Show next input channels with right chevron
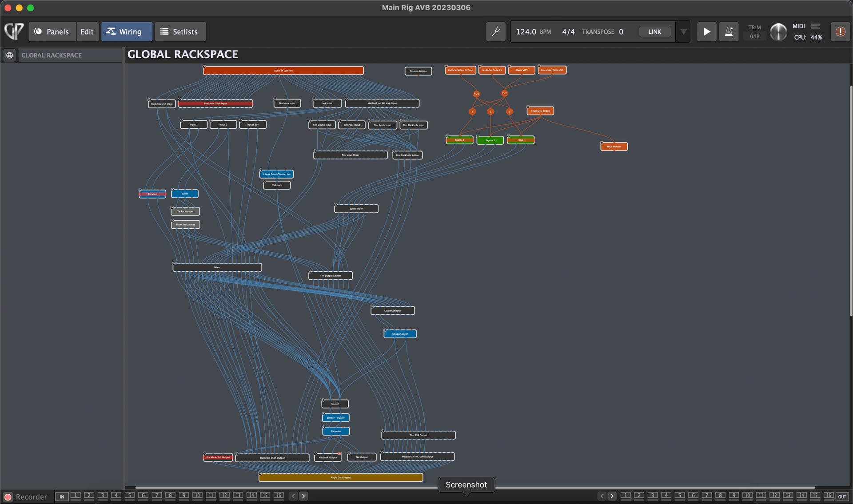This screenshot has width=853, height=504. 303,496
